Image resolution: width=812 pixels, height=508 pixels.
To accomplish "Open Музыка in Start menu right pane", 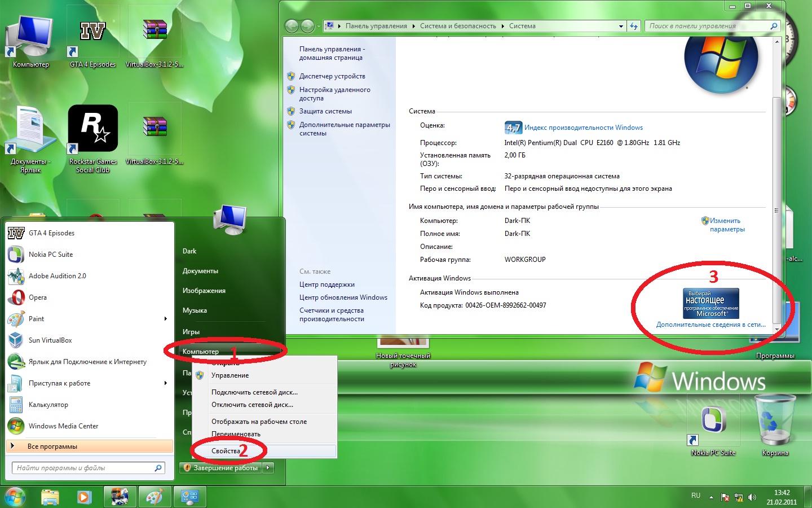I will pos(195,310).
